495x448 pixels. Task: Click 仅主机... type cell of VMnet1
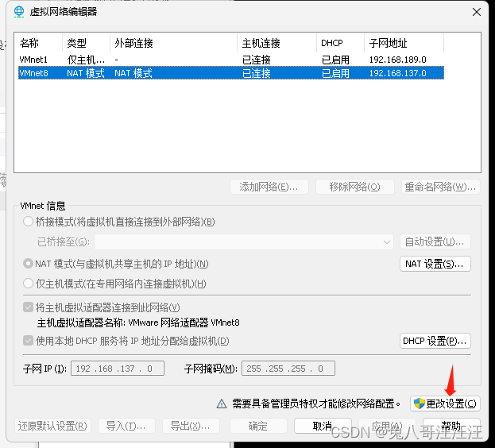click(x=86, y=60)
